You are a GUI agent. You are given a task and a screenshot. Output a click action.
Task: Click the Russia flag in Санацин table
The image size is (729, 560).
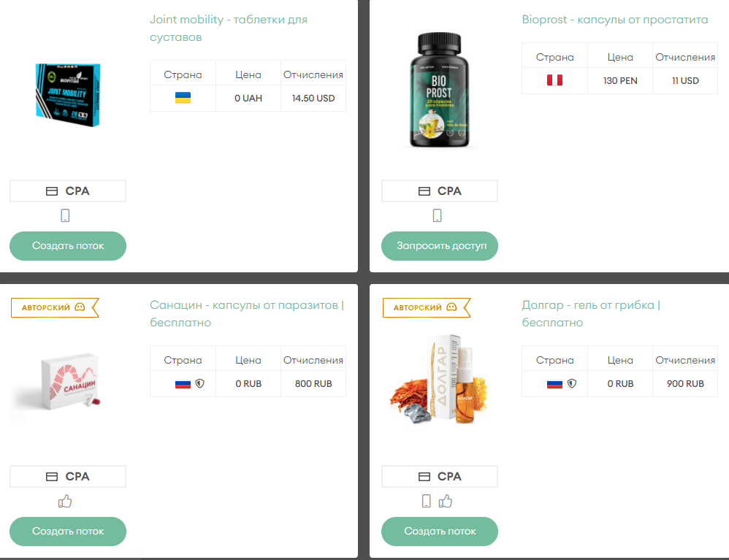coord(183,384)
